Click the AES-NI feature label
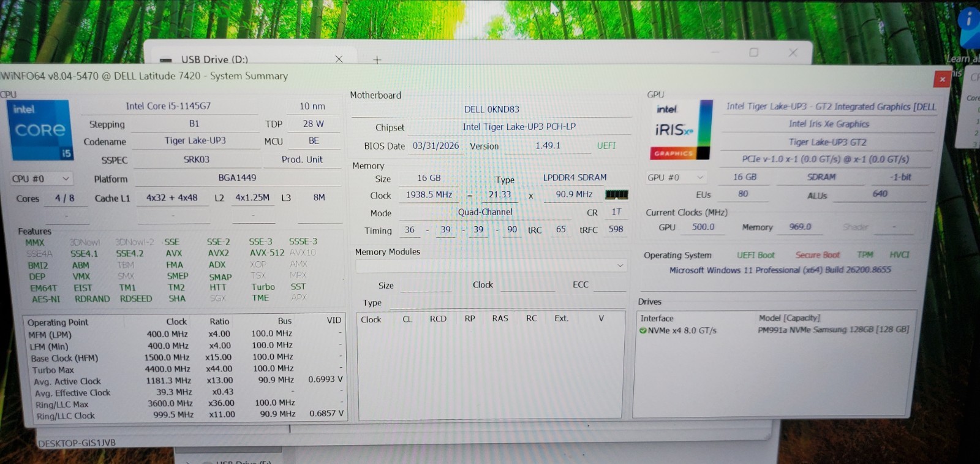Image resolution: width=980 pixels, height=464 pixels. tap(47, 299)
